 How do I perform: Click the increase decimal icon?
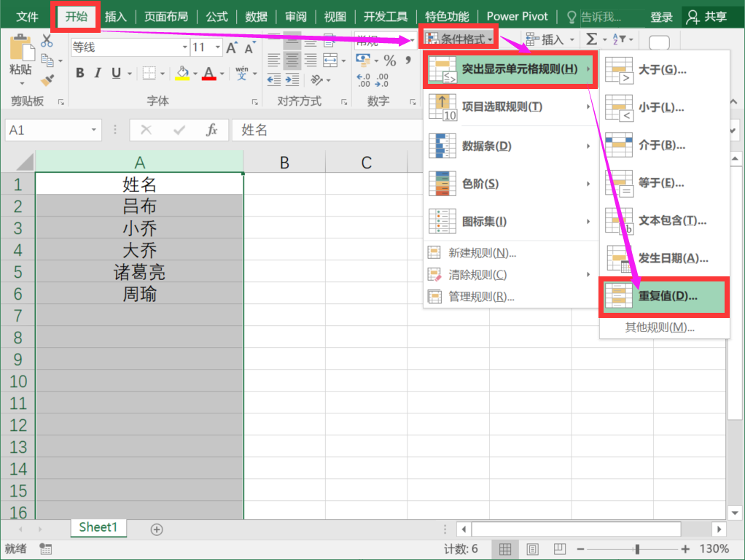click(x=364, y=80)
